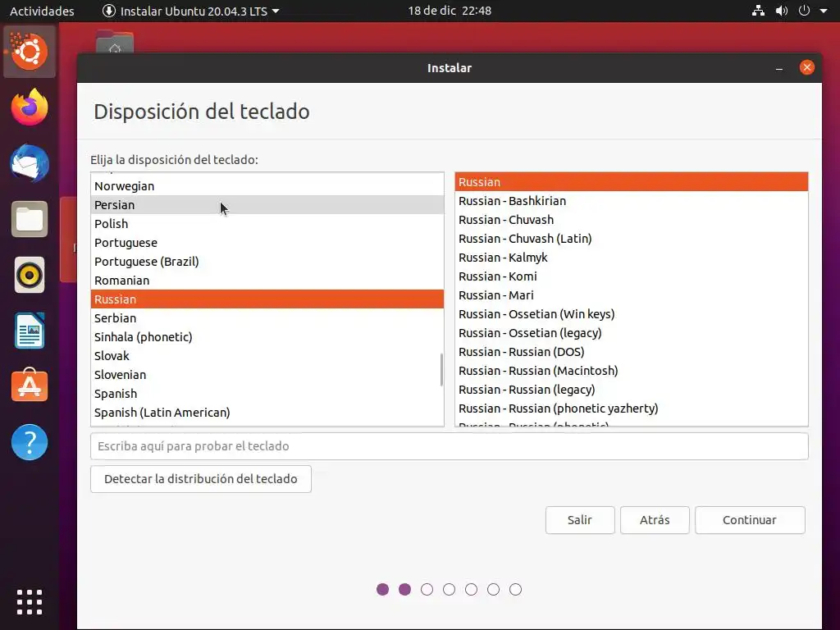Select Russian - Ossetian (legacy) variant

pos(632,333)
